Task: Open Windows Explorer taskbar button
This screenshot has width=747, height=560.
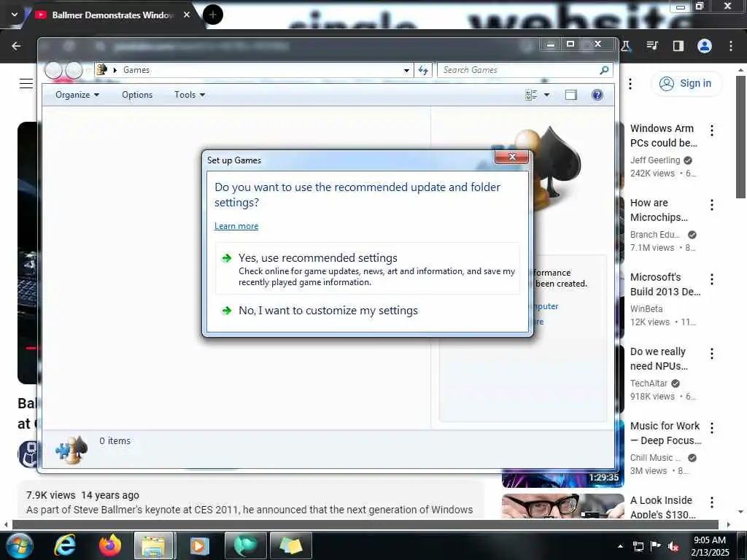Action: click(x=155, y=545)
